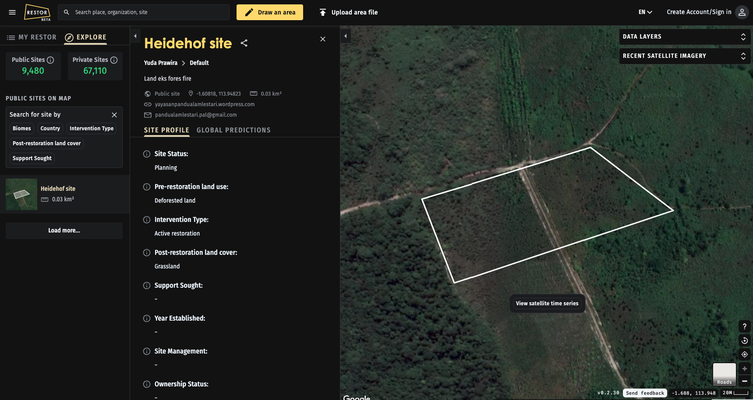This screenshot has width=753, height=400.
Task: Zoom out on the map
Action: click(744, 381)
